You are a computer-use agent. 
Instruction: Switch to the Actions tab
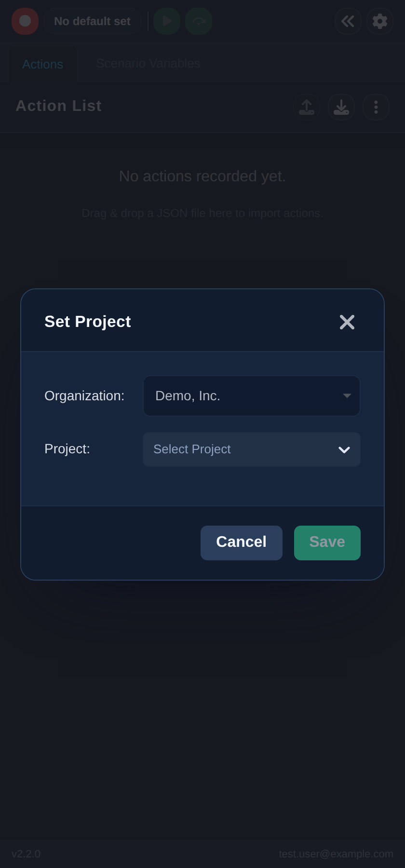[x=43, y=64]
